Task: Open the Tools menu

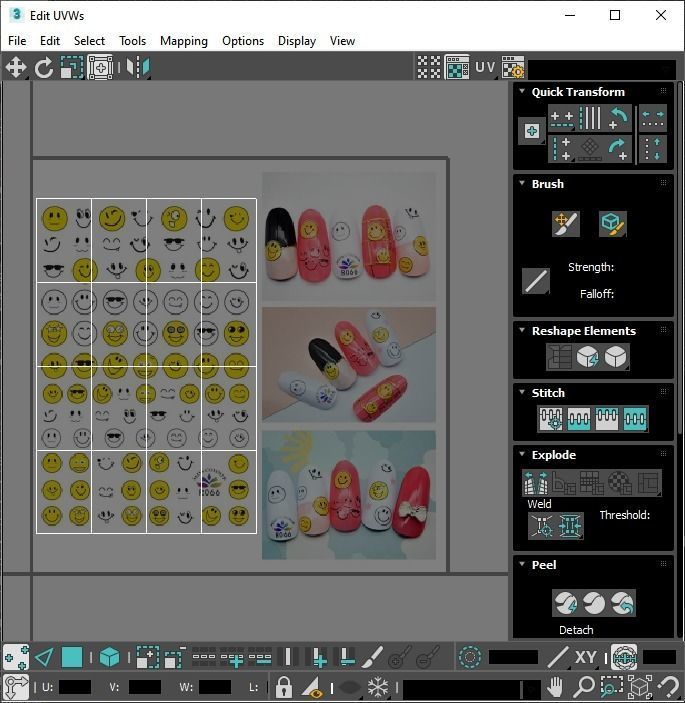Action: [132, 41]
